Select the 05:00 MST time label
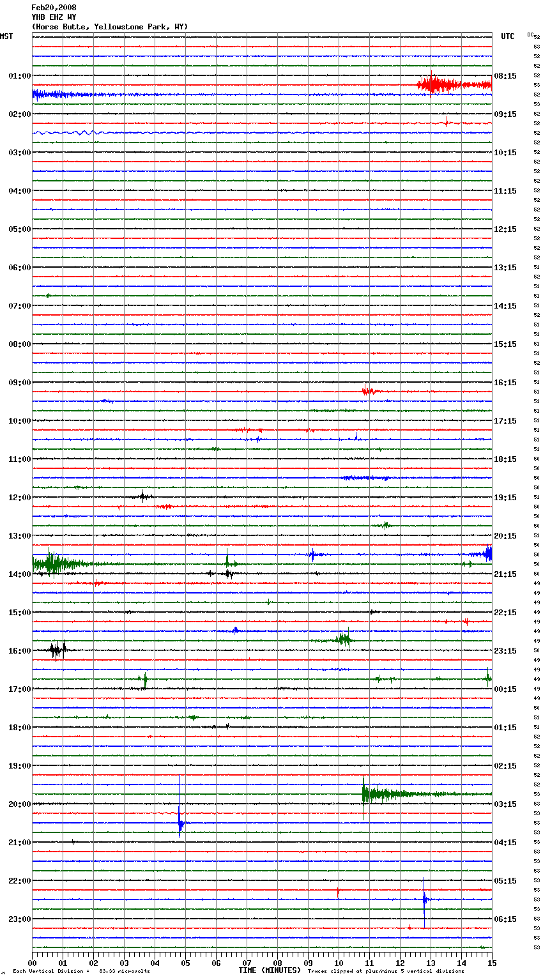543x980 pixels. [x=20, y=229]
